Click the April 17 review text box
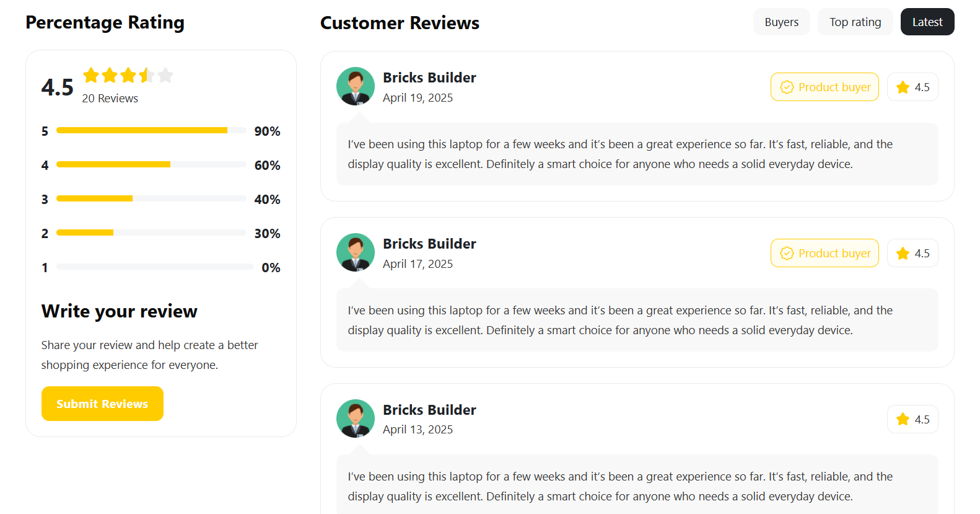The image size is (980, 514). coord(637,320)
